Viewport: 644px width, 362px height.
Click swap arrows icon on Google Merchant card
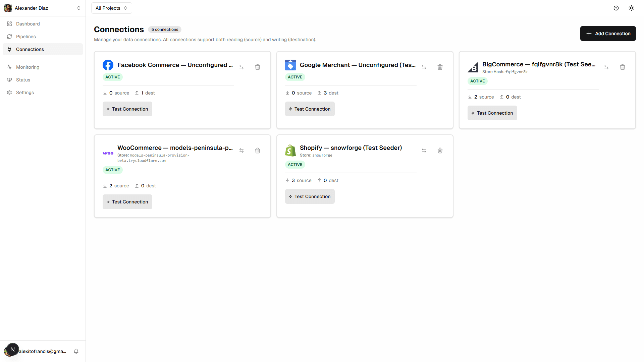pyautogui.click(x=424, y=67)
